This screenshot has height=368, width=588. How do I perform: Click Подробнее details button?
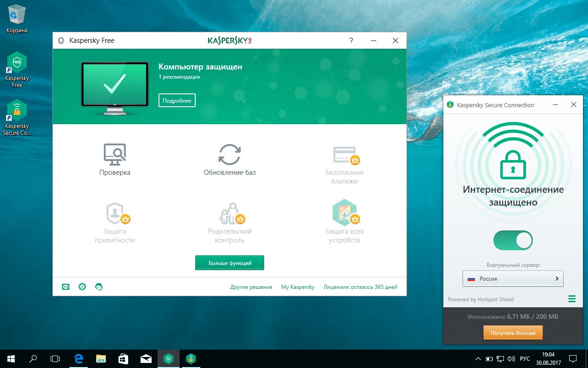tap(177, 100)
